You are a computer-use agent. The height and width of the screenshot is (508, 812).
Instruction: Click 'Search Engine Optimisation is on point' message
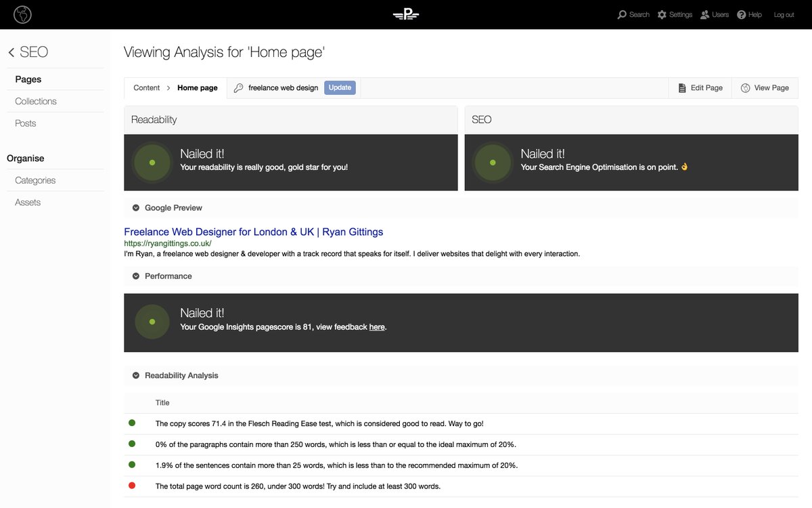click(604, 167)
